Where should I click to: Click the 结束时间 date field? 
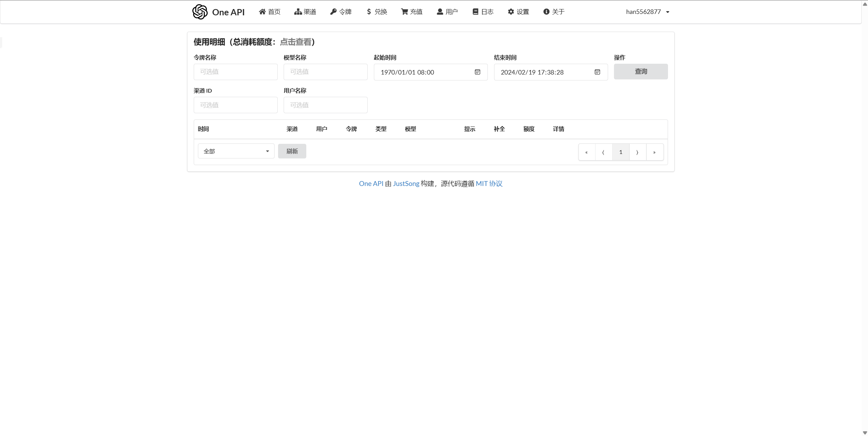pos(551,72)
